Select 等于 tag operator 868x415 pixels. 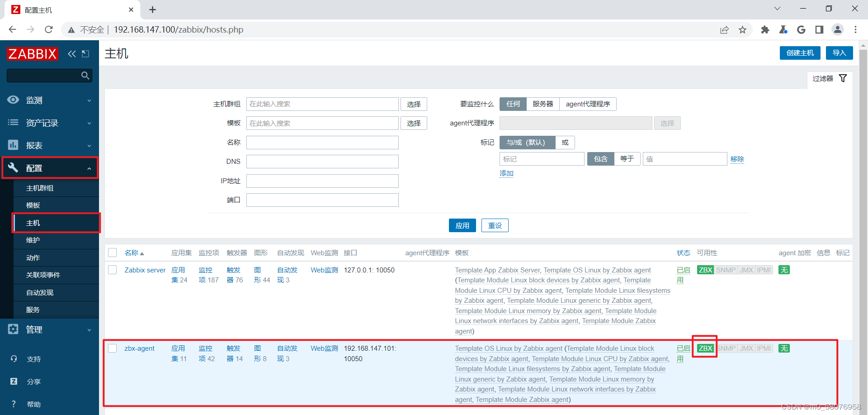627,159
